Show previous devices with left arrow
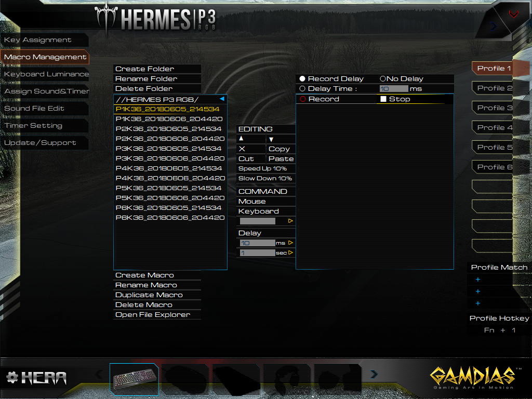This screenshot has height=399, width=532. (x=99, y=374)
